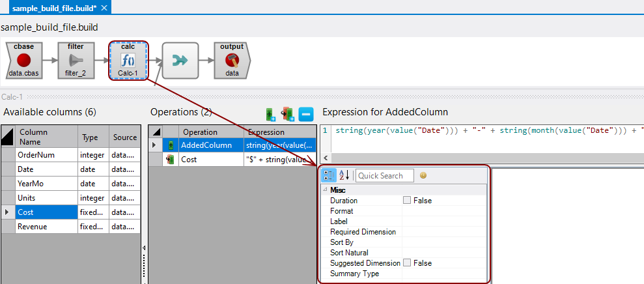Image resolution: width=644 pixels, height=284 pixels.
Task: Collapse the Misc property group
Action: click(325, 190)
